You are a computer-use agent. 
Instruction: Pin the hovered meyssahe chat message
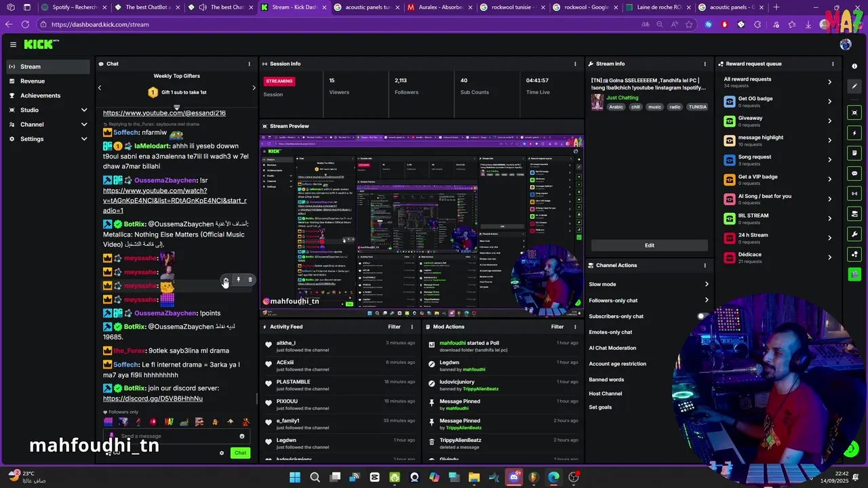coord(238,280)
